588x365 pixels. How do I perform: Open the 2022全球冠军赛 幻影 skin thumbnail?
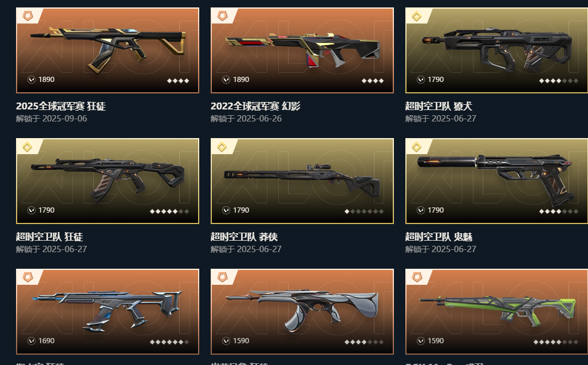(x=302, y=50)
